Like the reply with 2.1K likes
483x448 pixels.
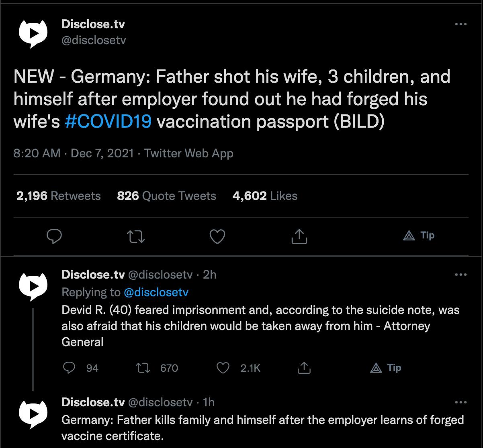239,368
